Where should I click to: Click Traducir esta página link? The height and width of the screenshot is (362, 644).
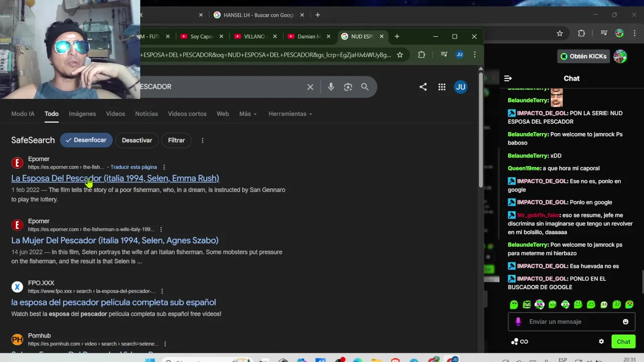133,167
